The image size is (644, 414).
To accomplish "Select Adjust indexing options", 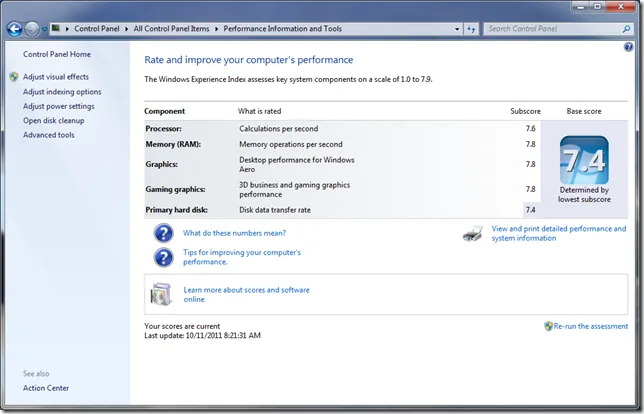I will (x=62, y=92).
